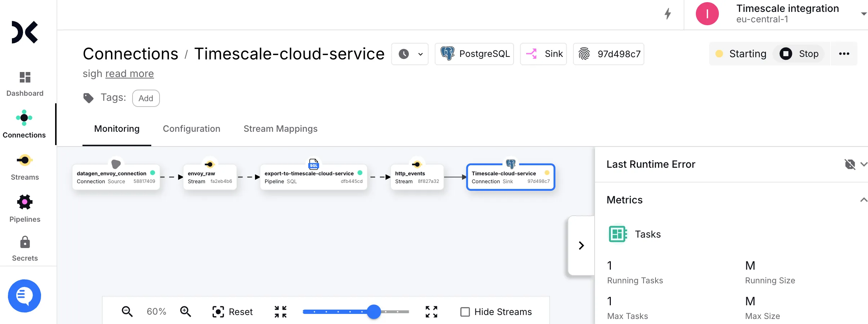Click the Connections breadcrumb link
Screen dimensions: 868x324
[130, 54]
